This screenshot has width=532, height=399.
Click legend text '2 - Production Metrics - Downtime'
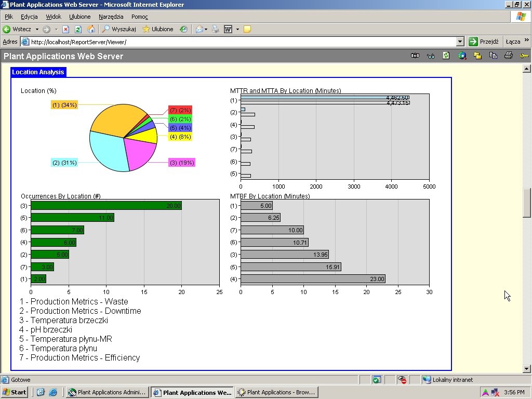[80, 311]
